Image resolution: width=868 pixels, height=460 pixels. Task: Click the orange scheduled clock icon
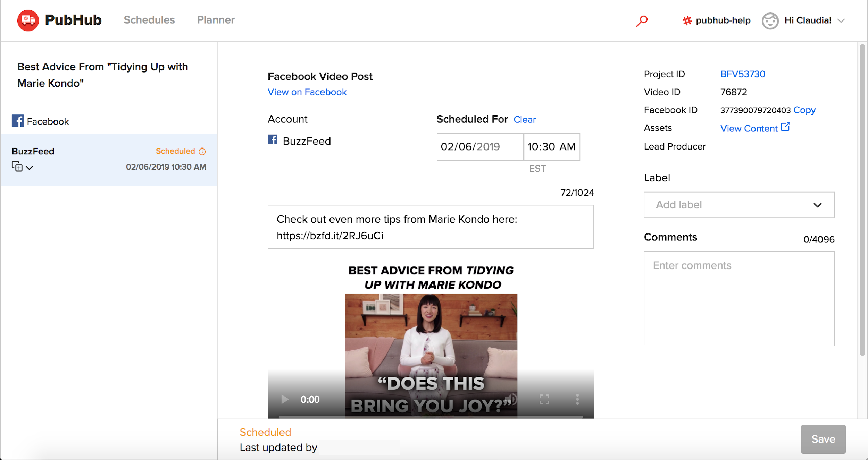pyautogui.click(x=202, y=151)
